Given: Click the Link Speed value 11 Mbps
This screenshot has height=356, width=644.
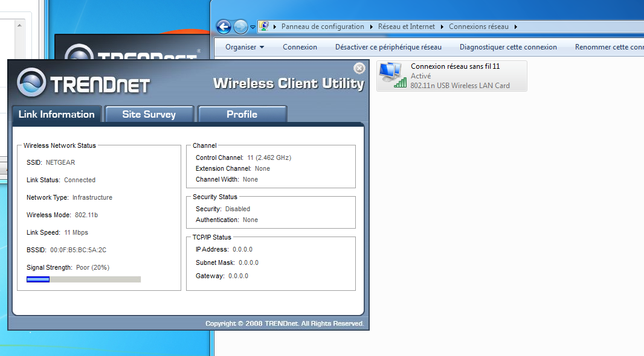Looking at the screenshot, I should click(x=76, y=232).
